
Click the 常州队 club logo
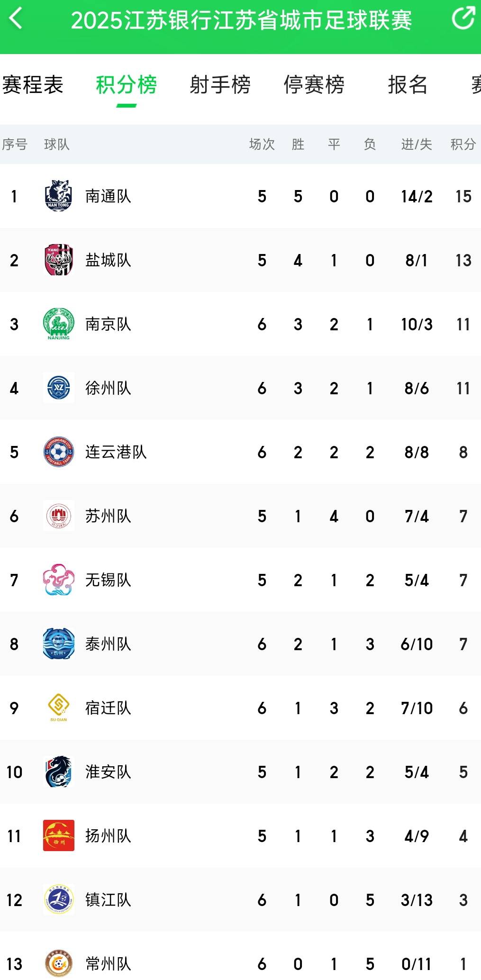(x=58, y=964)
